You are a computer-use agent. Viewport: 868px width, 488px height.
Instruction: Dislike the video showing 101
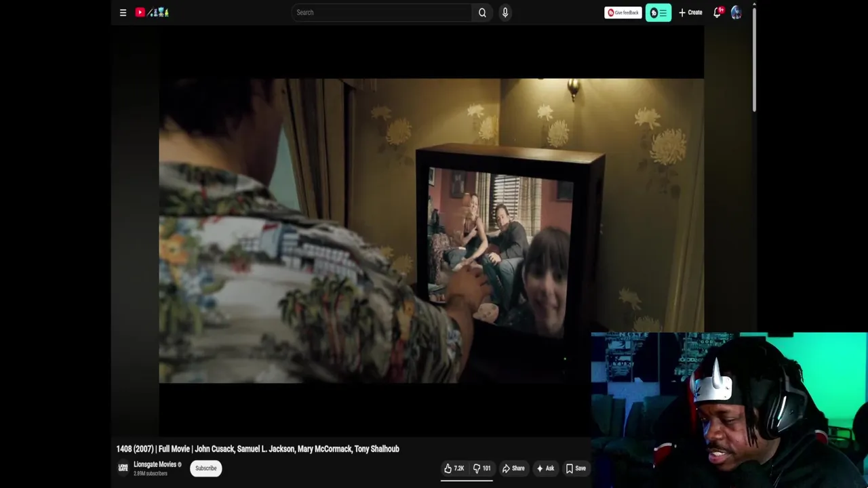[x=481, y=468]
